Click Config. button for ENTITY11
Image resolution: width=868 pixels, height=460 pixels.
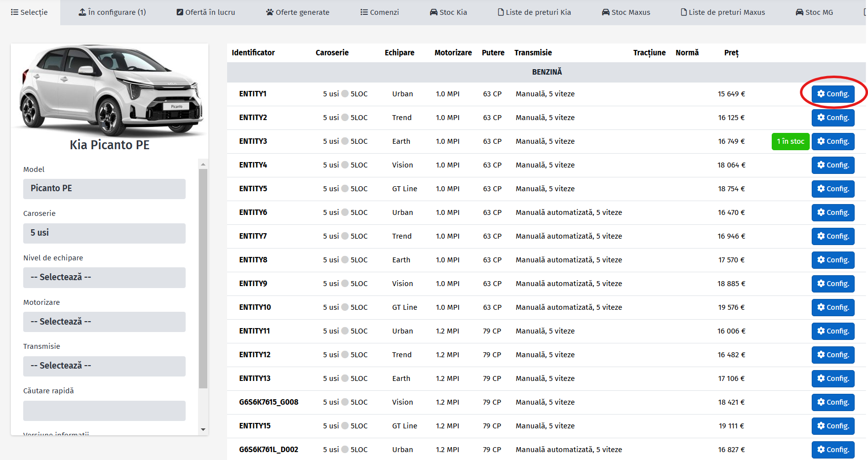(x=833, y=331)
